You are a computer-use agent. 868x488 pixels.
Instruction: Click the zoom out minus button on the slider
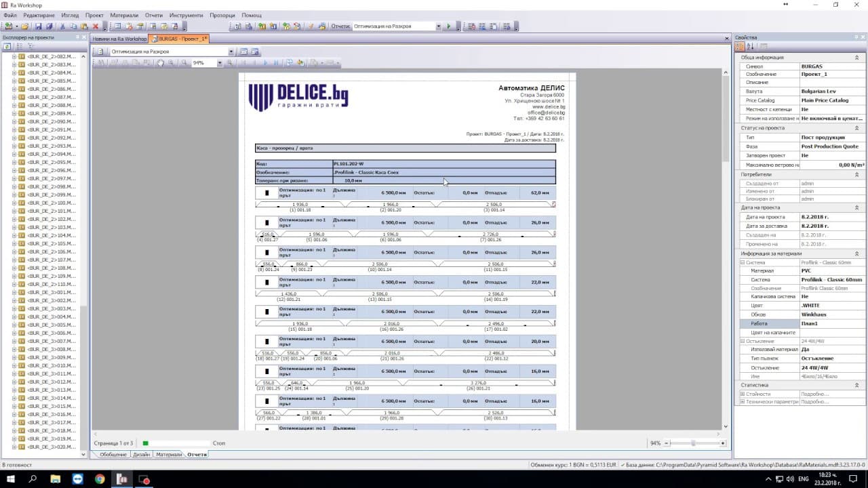tap(667, 443)
